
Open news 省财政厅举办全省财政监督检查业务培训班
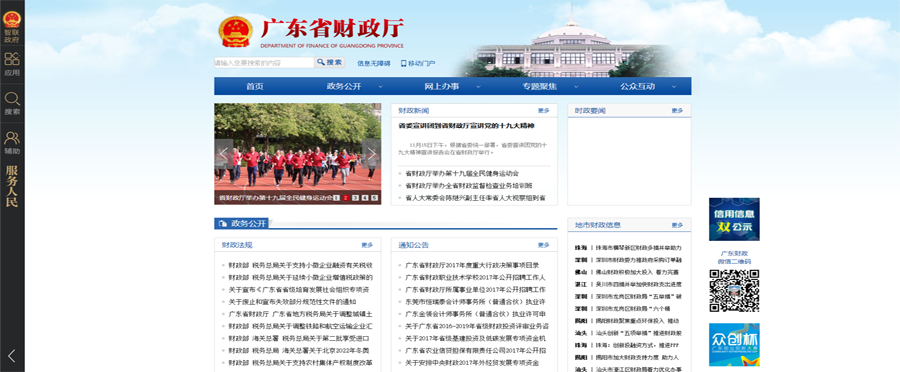click(x=469, y=185)
